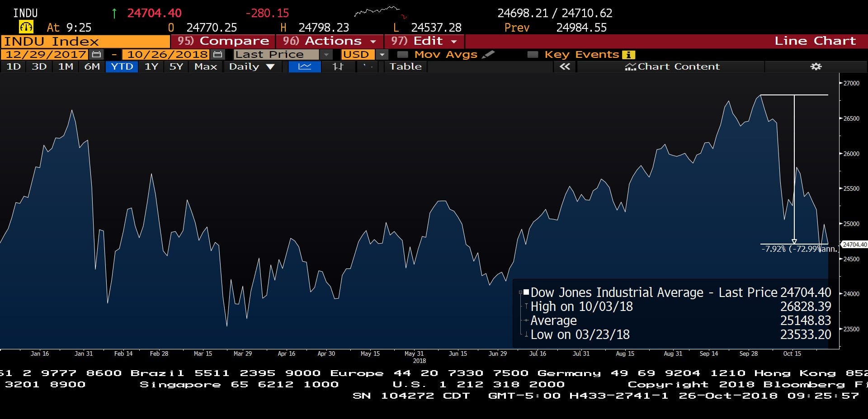Image resolution: width=868 pixels, height=419 pixels.
Task: Click the open value 24770.25
Action: tap(212, 28)
